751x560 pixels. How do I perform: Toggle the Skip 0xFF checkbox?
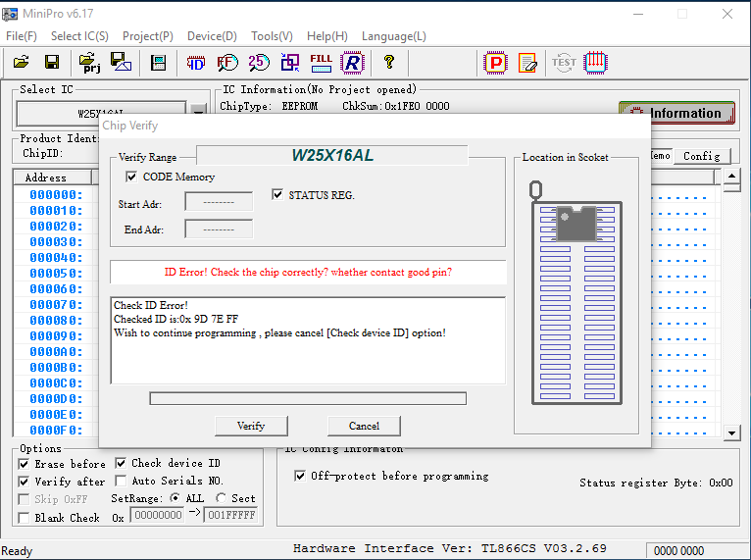pyautogui.click(x=24, y=499)
